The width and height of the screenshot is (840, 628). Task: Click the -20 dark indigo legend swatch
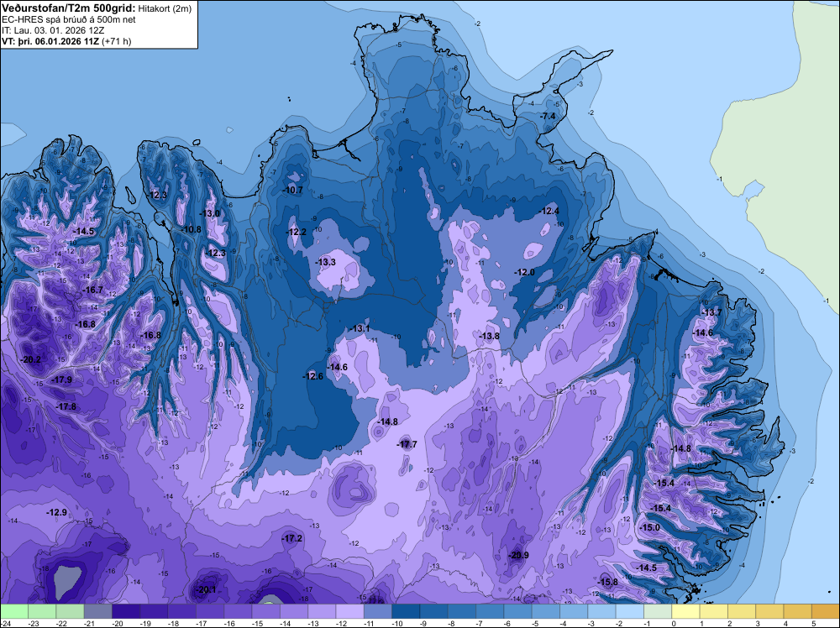click(126, 610)
